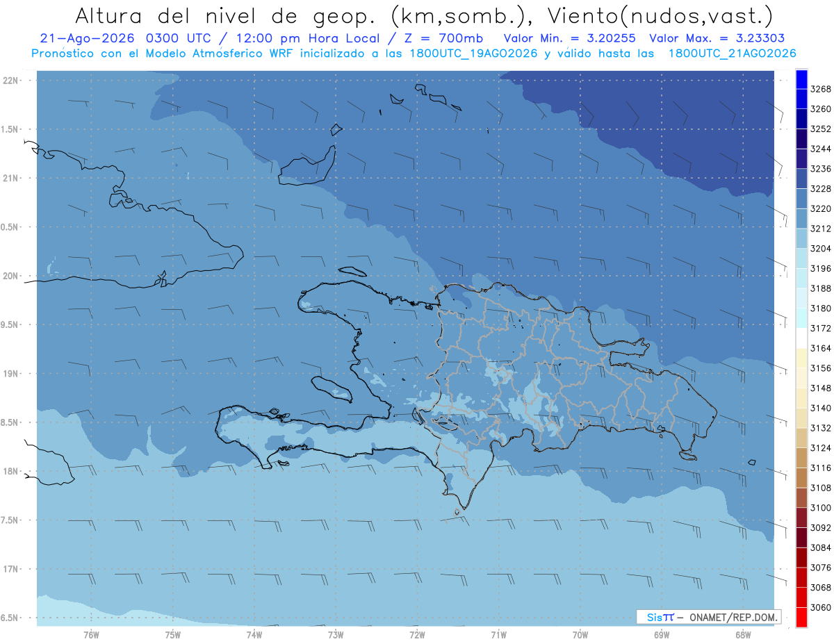Click the bright red swatch below 3060
This screenshot has height=644, width=834.
pos(801,617)
